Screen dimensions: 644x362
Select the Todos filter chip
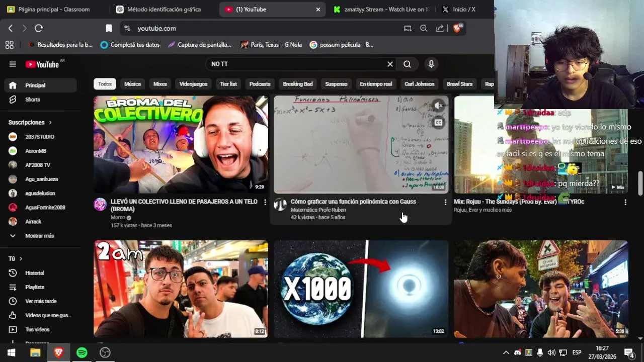[x=105, y=84]
